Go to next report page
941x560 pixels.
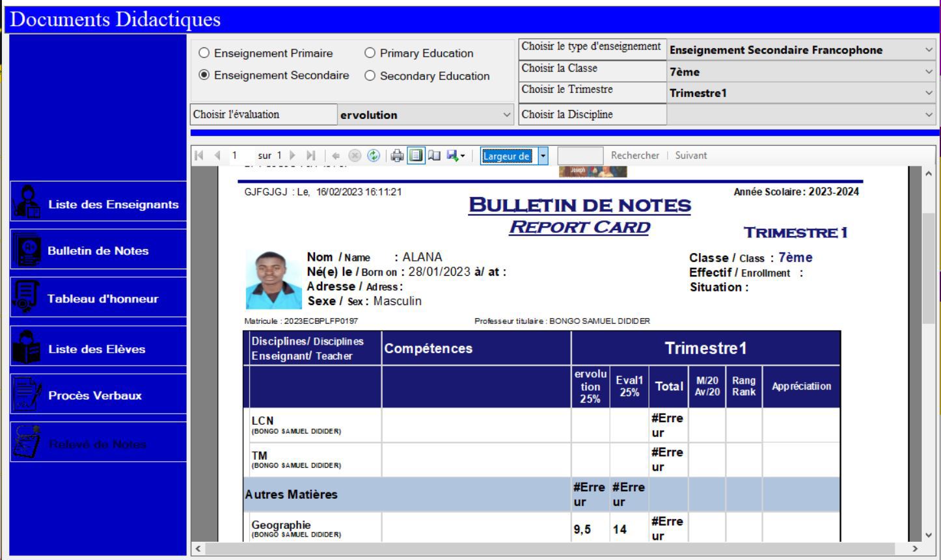click(293, 155)
